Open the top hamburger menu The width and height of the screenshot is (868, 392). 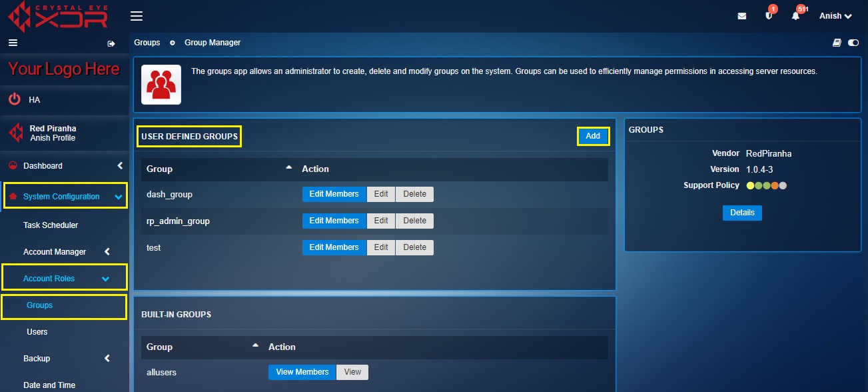(x=137, y=16)
